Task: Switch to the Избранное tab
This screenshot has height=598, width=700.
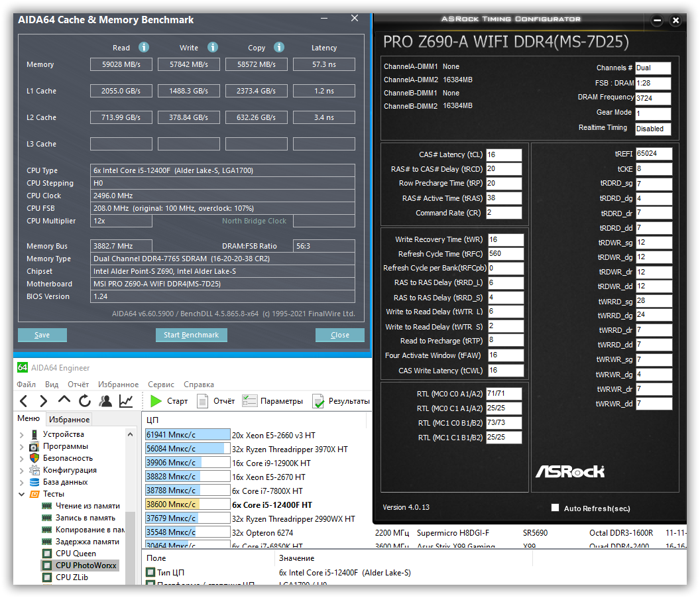Action: pos(69,420)
